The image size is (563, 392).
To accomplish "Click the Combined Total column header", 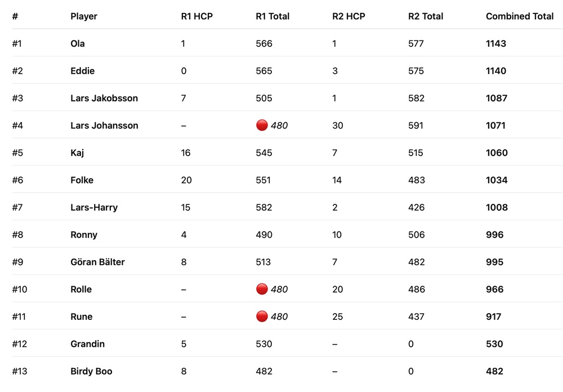I will coord(520,16).
